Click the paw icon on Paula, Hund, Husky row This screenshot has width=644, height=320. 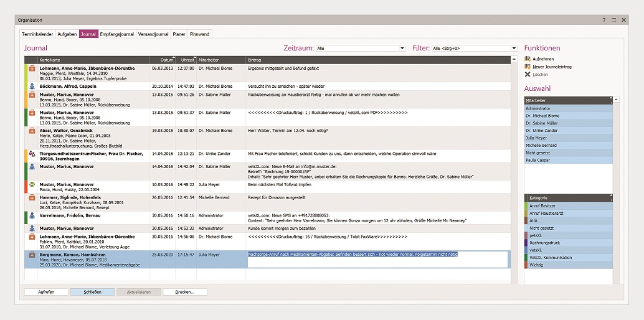(32, 185)
